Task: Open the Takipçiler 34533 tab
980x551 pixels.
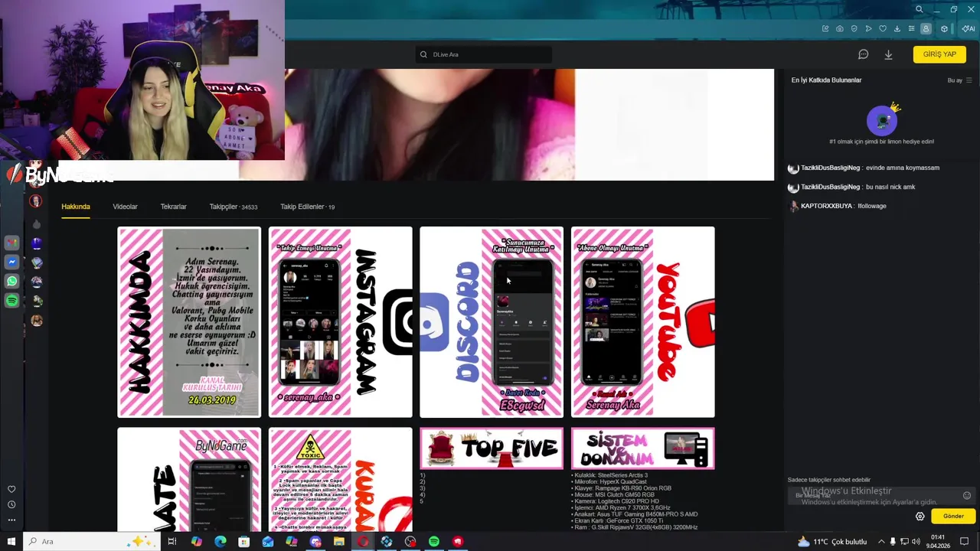Action: 234,207
